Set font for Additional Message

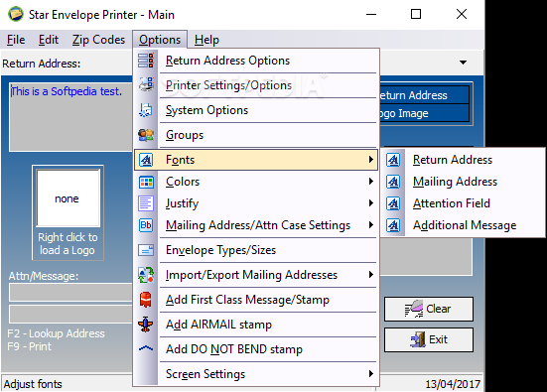pos(463,225)
